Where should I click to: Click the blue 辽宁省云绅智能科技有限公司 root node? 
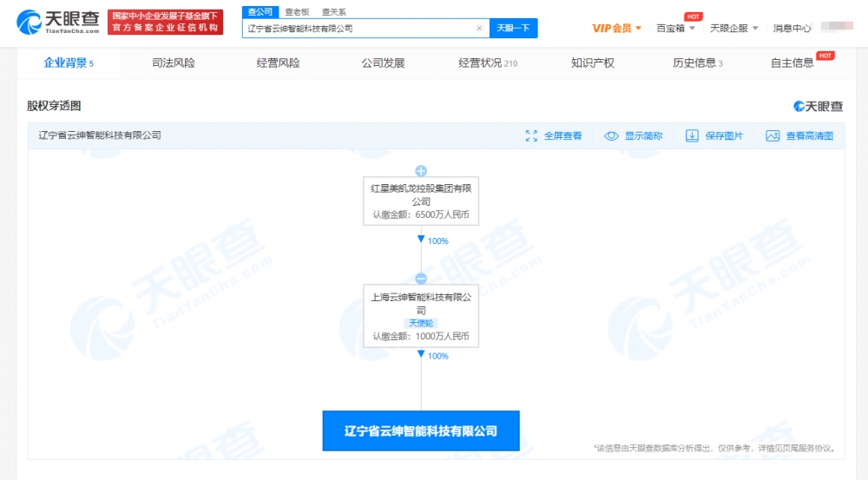tap(421, 431)
